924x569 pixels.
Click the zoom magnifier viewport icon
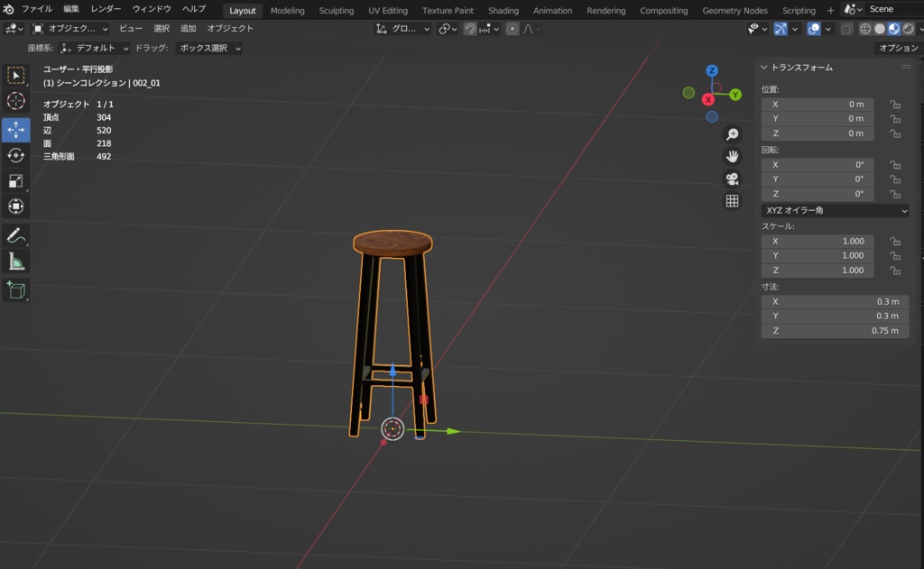click(732, 134)
